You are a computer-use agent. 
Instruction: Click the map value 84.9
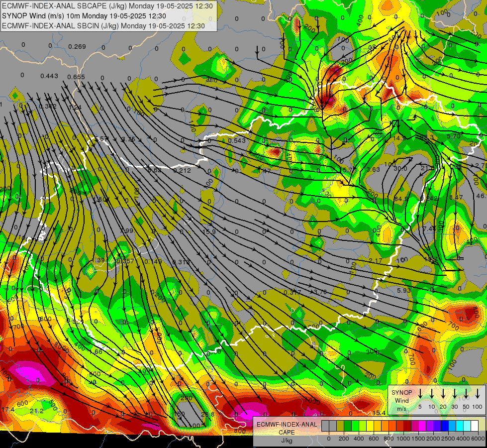pyautogui.click(x=401, y=199)
